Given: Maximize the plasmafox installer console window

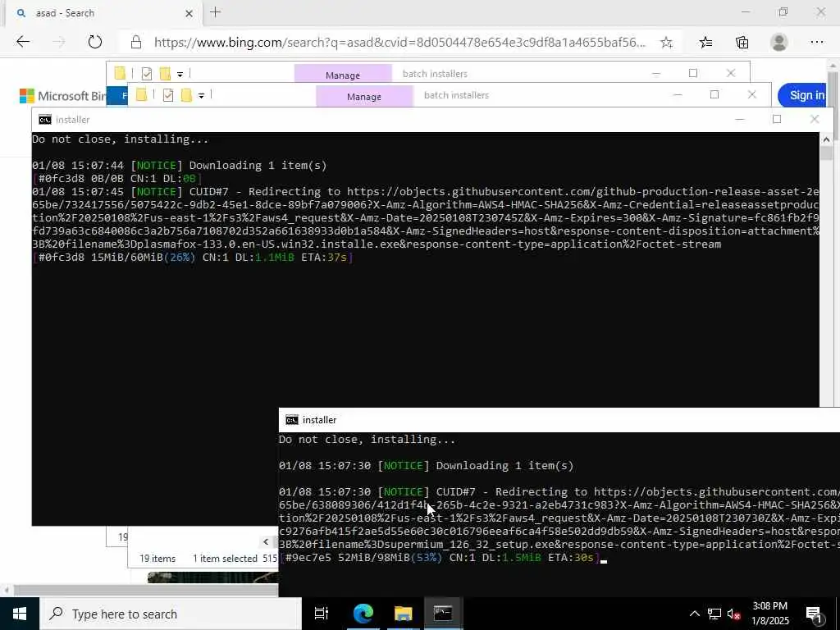Looking at the screenshot, I should tap(777, 120).
